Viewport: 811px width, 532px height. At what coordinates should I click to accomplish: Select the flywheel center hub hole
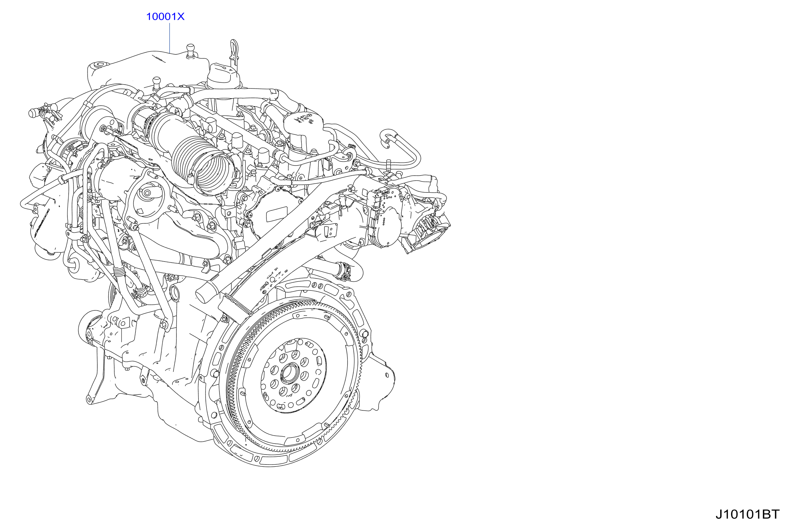tap(289, 374)
